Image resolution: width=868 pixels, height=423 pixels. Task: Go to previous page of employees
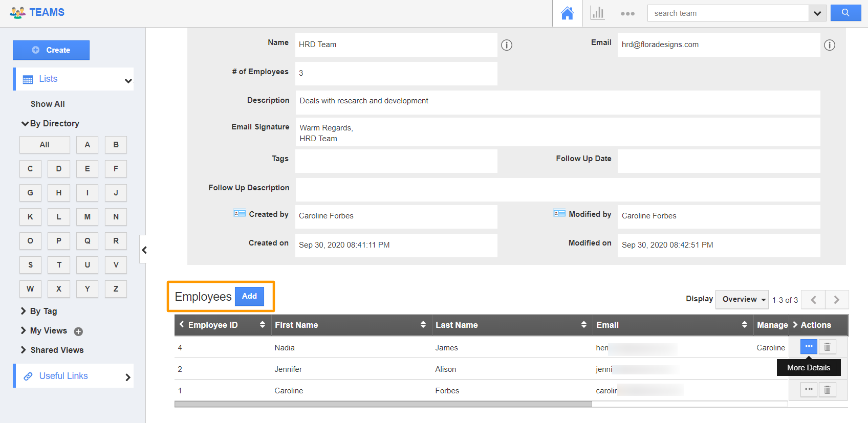pos(813,300)
